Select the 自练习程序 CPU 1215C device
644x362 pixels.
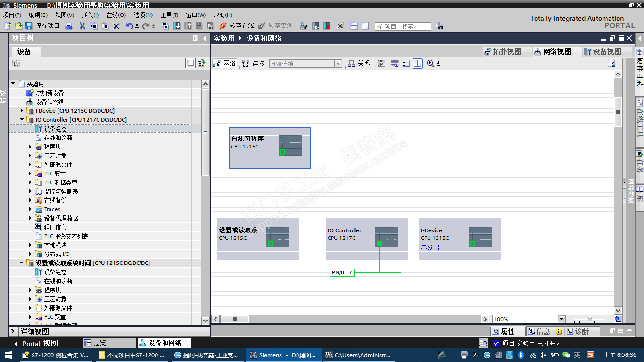(270, 148)
